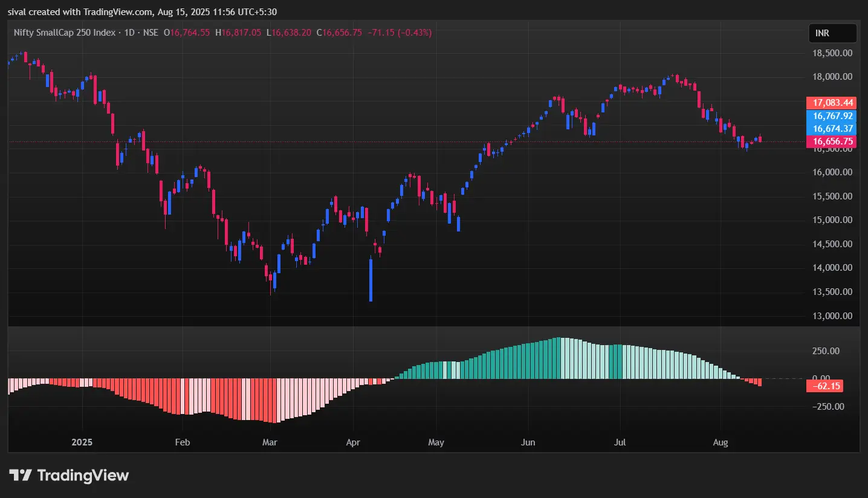Click the INR currency button
Viewport: 868px width, 498px height.
[x=832, y=33]
